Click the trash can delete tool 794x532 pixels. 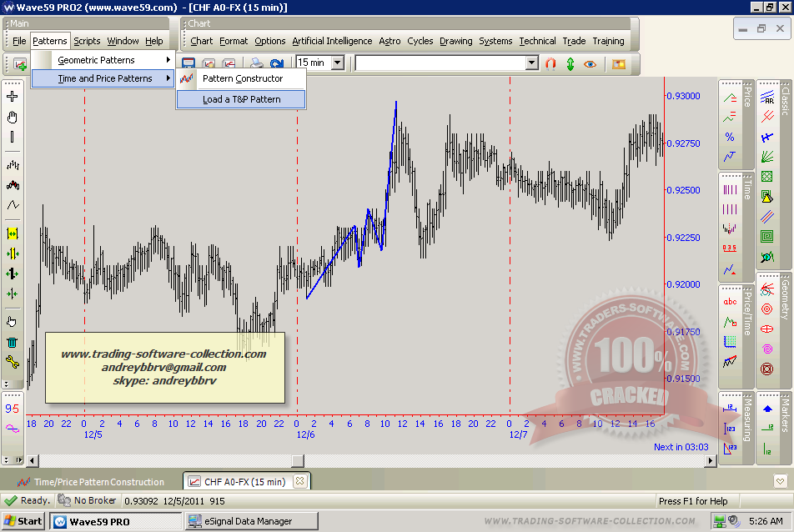click(13, 341)
